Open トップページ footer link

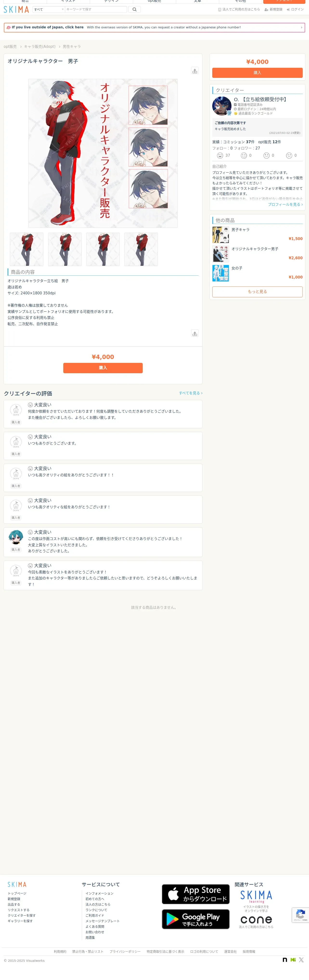(x=17, y=894)
